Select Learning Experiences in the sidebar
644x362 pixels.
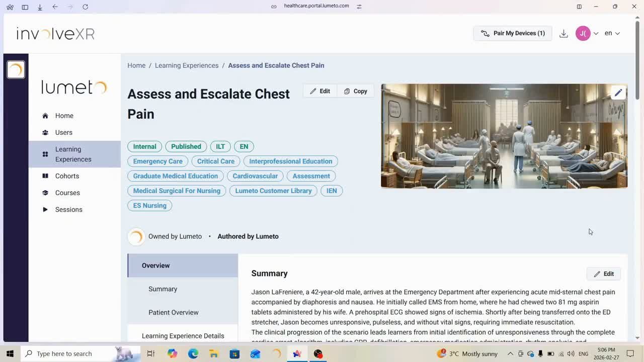coord(74,154)
